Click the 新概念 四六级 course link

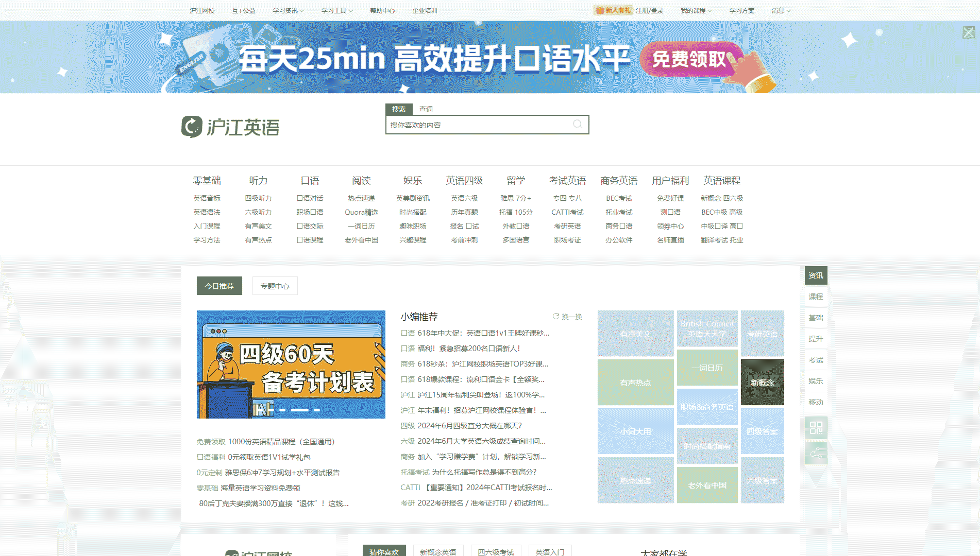(722, 198)
